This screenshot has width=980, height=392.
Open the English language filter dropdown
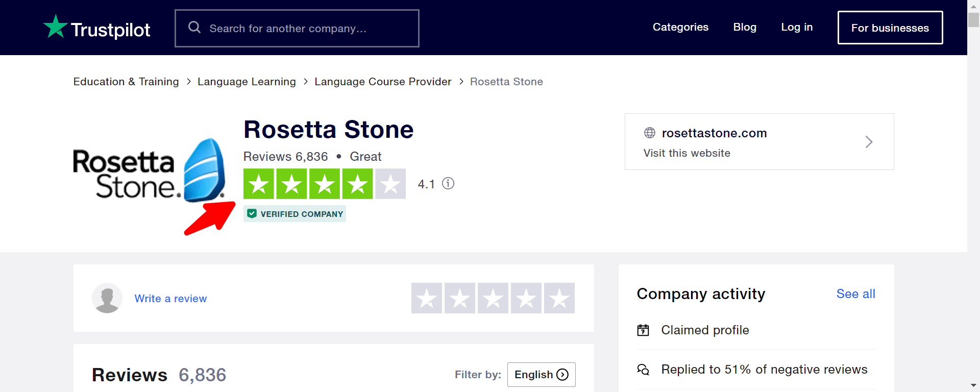(x=541, y=375)
